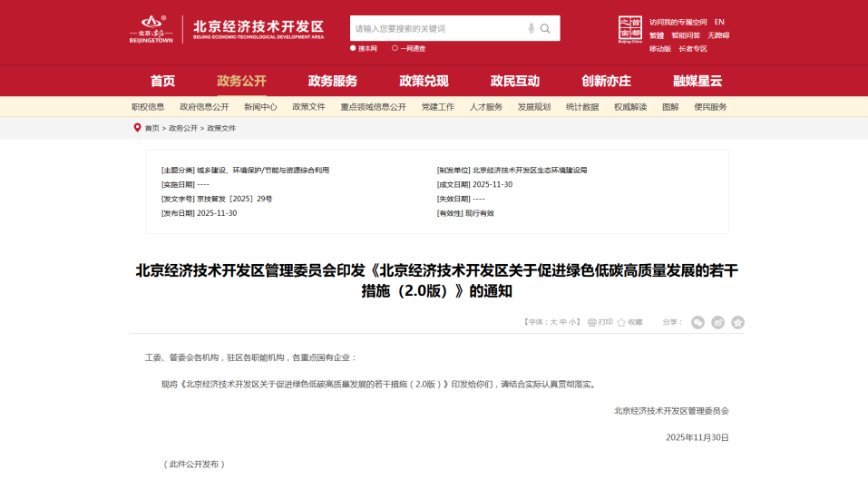
Task: Open the 长者专区 seniors link
Action: (x=693, y=49)
